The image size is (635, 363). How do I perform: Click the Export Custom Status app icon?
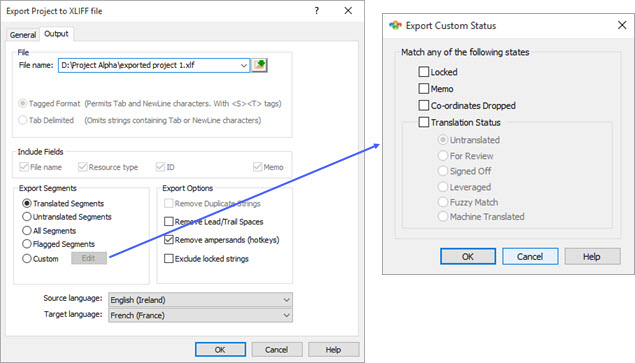click(395, 26)
